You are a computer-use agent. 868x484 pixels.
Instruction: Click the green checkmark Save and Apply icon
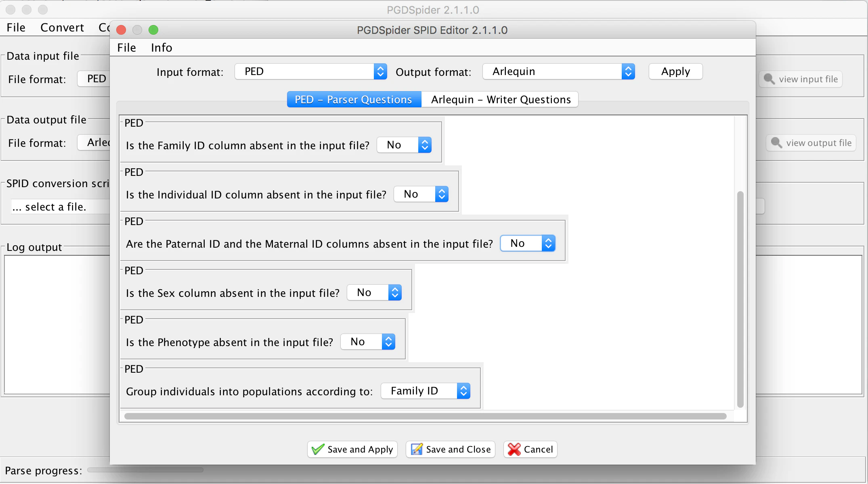click(x=318, y=449)
